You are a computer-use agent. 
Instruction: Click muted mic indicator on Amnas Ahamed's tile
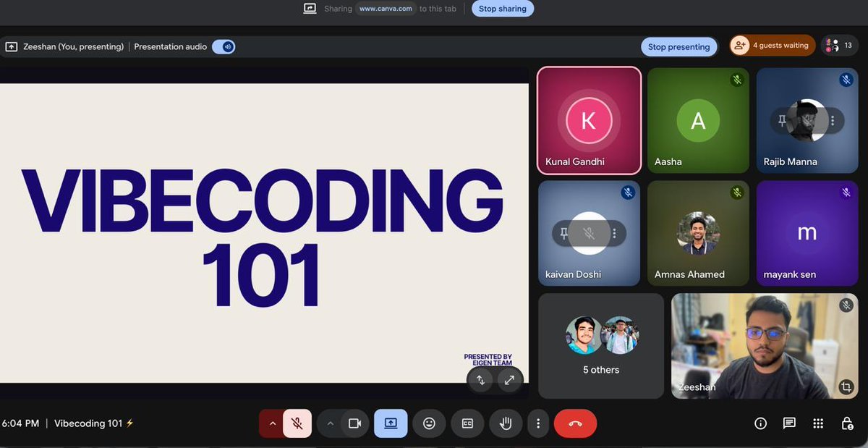pos(737,193)
